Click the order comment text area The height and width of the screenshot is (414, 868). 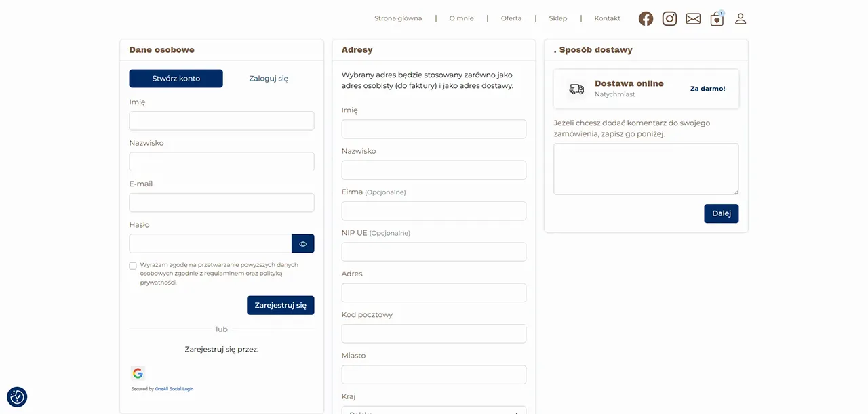646,169
